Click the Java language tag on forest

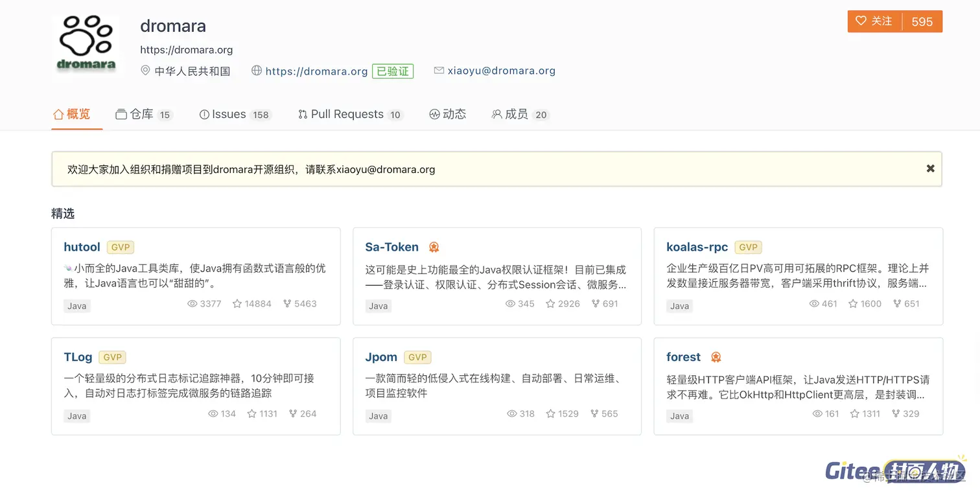[680, 416]
